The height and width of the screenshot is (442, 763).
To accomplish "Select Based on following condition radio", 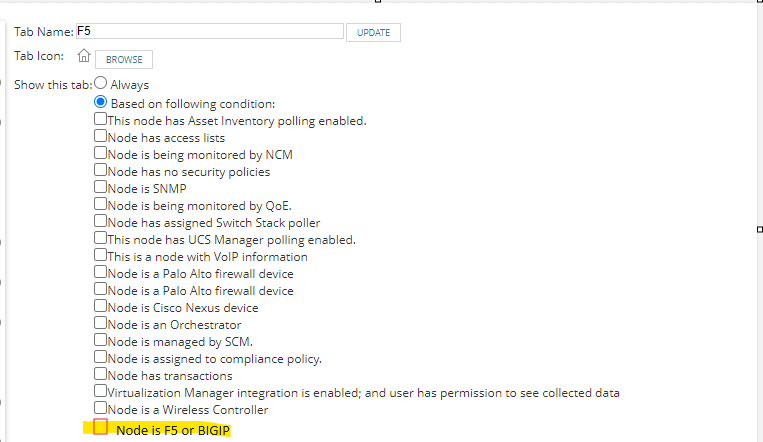I will click(x=100, y=102).
